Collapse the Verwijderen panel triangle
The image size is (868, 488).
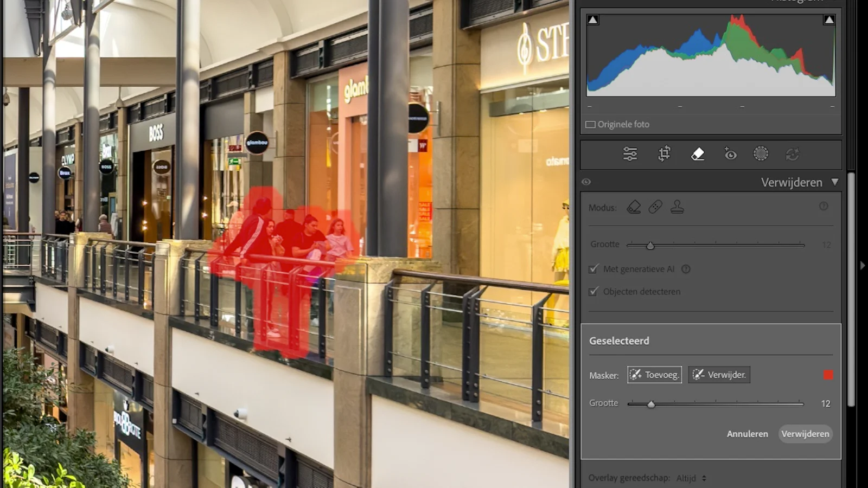(835, 182)
